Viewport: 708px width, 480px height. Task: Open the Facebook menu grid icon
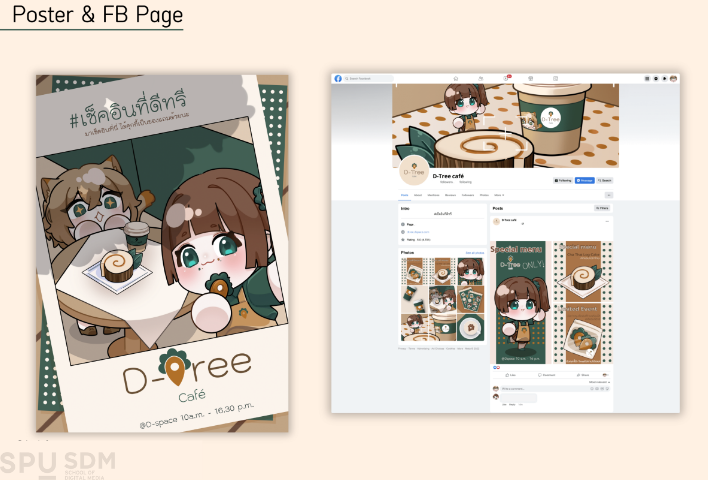(x=647, y=78)
